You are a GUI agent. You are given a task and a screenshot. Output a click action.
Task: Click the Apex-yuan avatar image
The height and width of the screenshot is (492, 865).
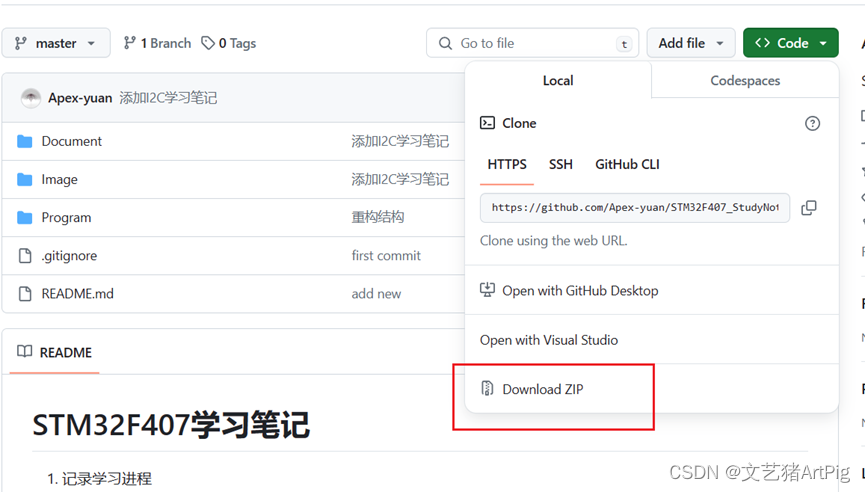pyautogui.click(x=31, y=98)
